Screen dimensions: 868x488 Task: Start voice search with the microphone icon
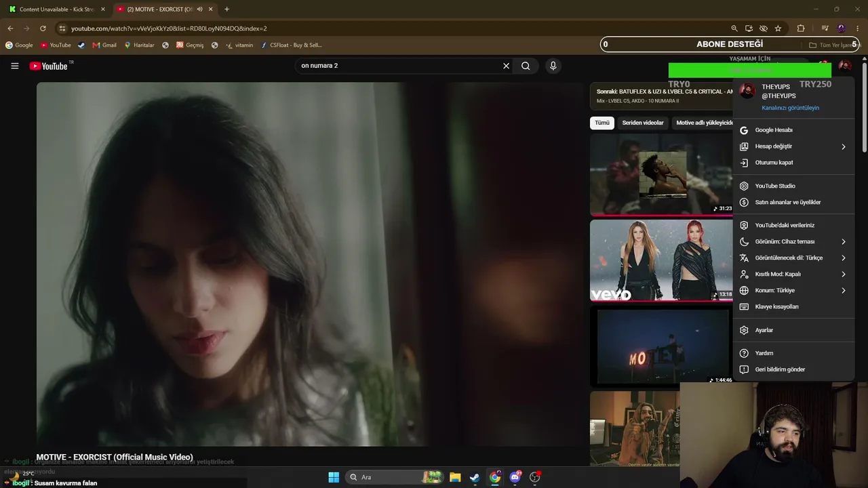(x=553, y=66)
